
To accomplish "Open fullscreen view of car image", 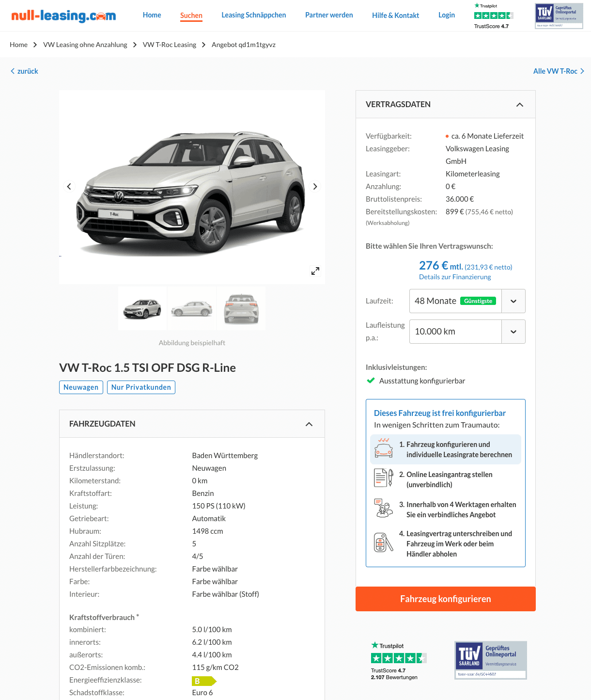I will [315, 271].
